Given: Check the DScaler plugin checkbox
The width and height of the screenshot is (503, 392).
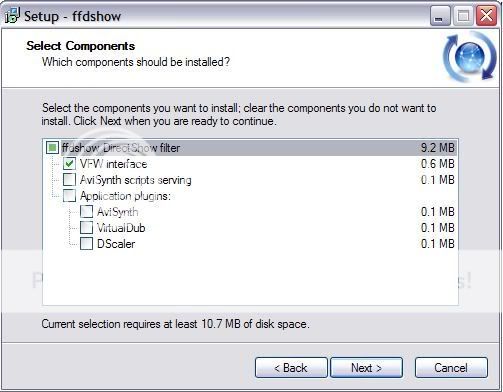Looking at the screenshot, I should click(x=86, y=243).
